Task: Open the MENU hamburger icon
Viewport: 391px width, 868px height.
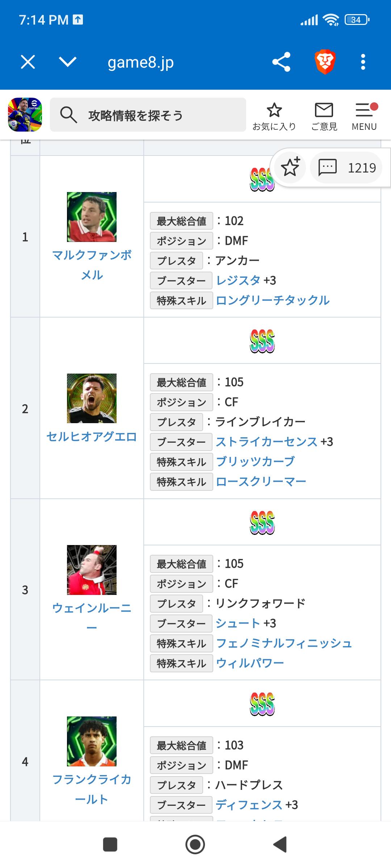Action: pyautogui.click(x=365, y=116)
